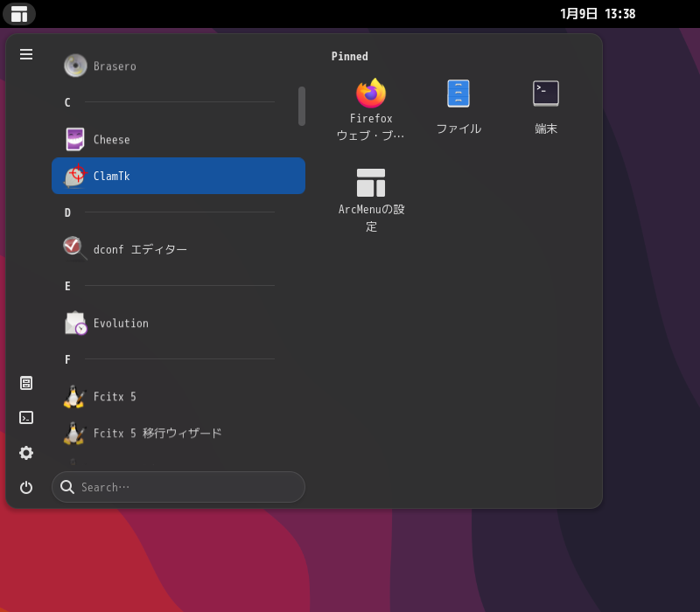
Task: Open settings gear in sidebar
Action: pyautogui.click(x=26, y=453)
